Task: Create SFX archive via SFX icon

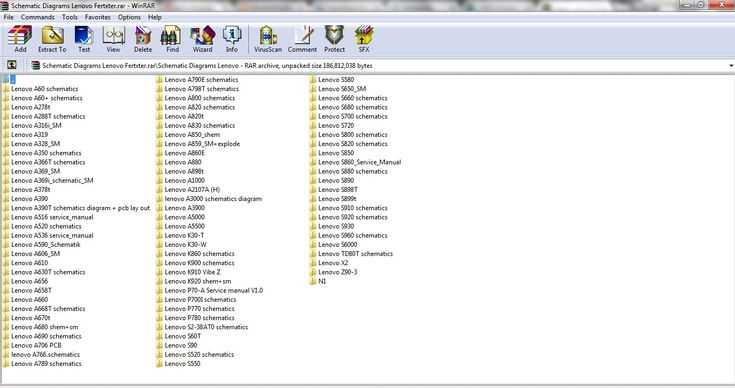Action: tap(364, 39)
